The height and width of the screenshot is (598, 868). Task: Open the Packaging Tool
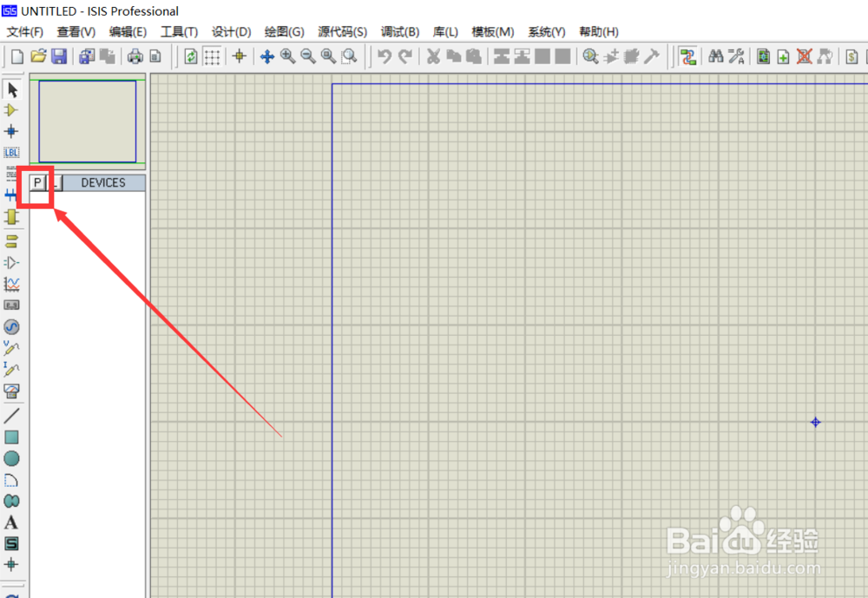click(632, 56)
